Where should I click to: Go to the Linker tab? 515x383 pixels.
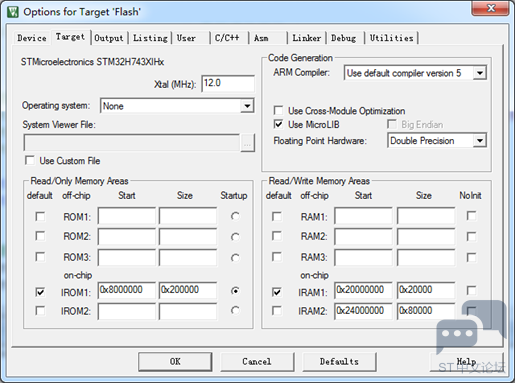pyautogui.click(x=306, y=38)
